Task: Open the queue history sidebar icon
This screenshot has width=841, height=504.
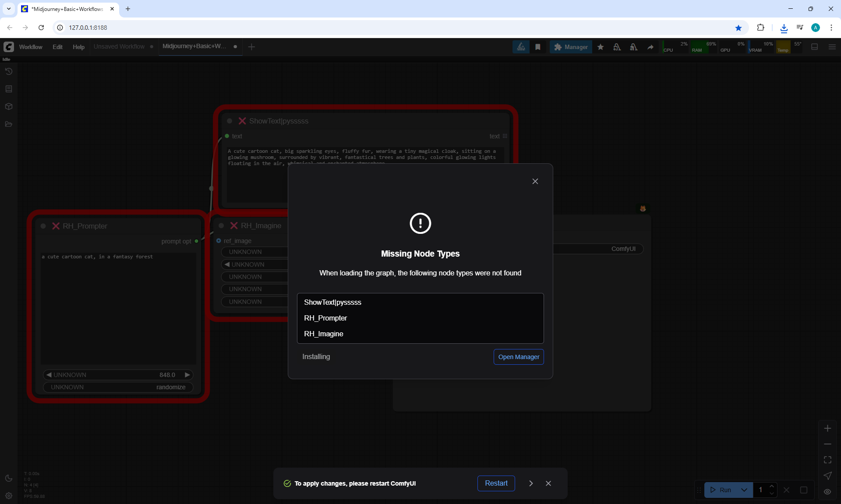Action: click(x=8, y=71)
